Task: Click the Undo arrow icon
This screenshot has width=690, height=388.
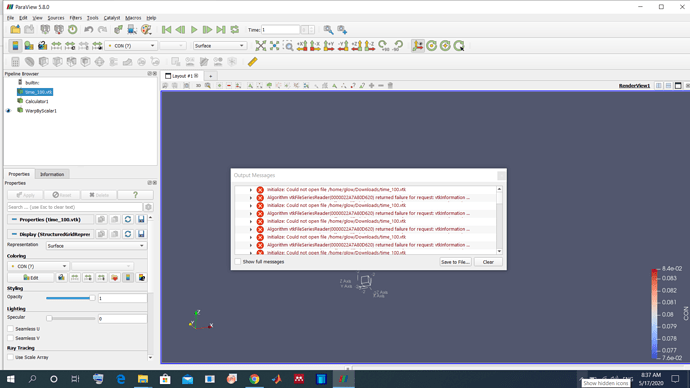Action: [88, 29]
